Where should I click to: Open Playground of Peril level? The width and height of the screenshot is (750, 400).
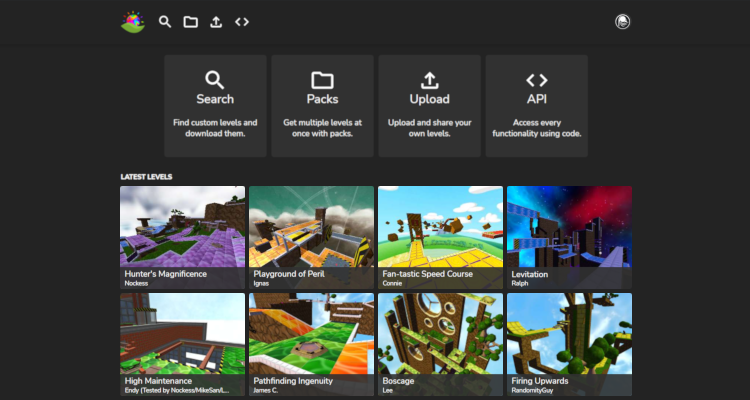point(311,227)
